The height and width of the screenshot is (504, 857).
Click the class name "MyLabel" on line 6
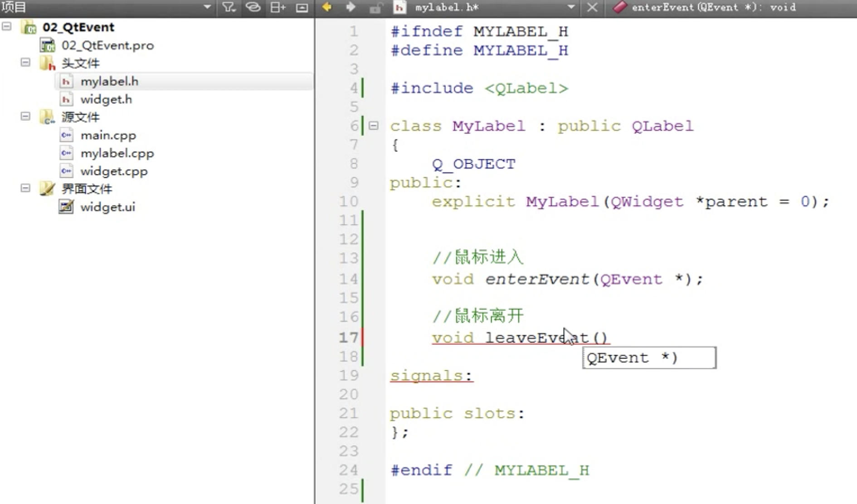click(x=489, y=126)
